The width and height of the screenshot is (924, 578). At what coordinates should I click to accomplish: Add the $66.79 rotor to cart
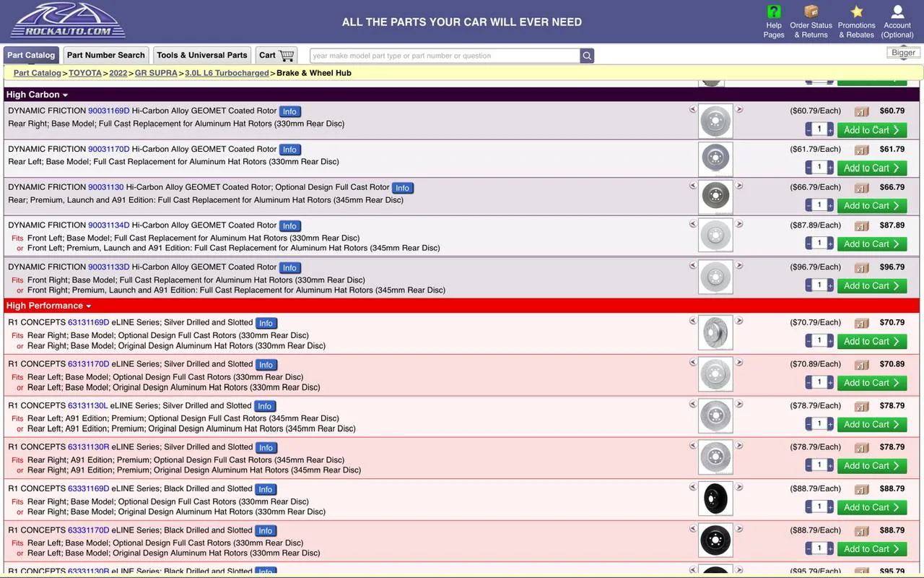click(872, 206)
